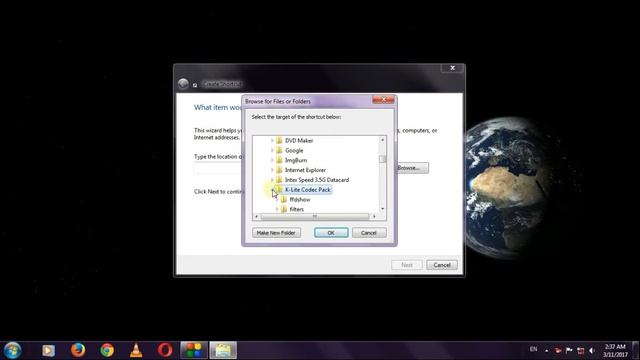Click Show Desktop button at taskbar end
This screenshot has width=640, height=360.
click(636, 350)
